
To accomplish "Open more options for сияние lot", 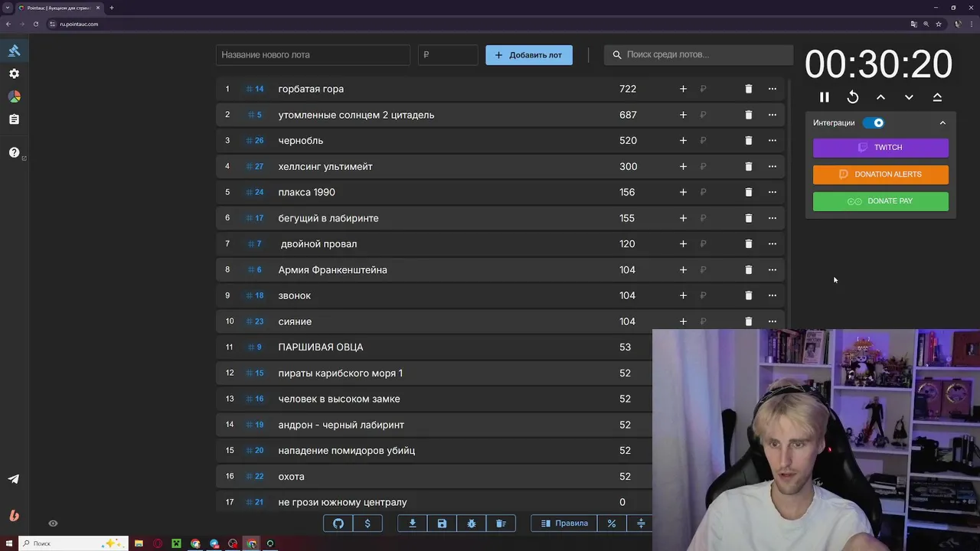I will coord(772,321).
